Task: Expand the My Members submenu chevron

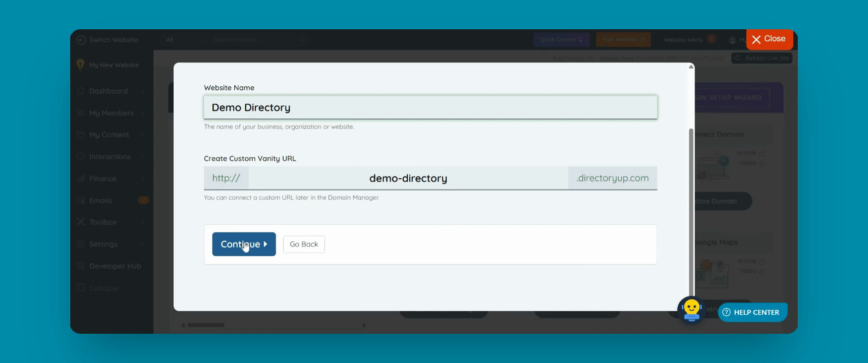Action: (143, 113)
